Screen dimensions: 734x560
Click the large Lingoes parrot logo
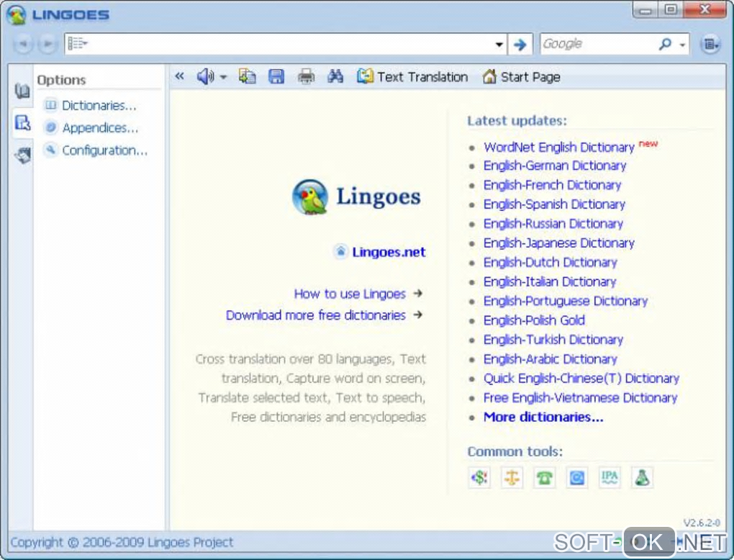pos(310,197)
